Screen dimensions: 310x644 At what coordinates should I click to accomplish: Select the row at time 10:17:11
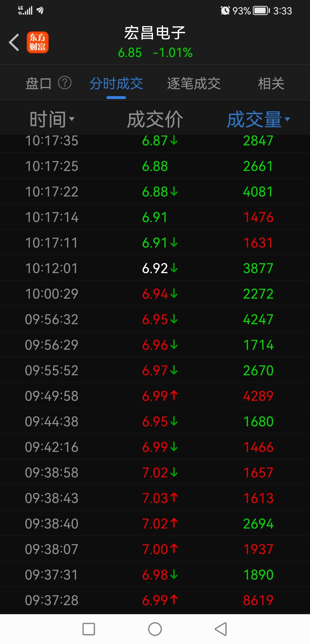click(155, 243)
